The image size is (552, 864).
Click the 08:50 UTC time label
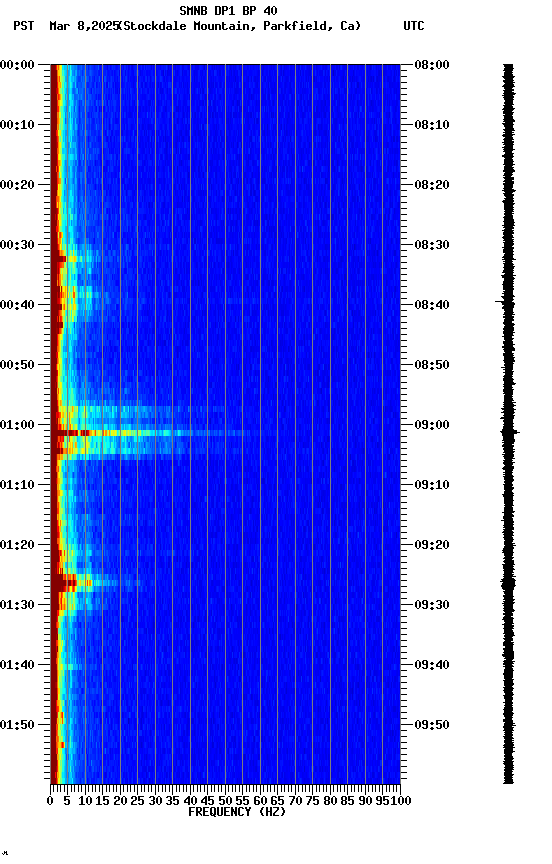[x=432, y=365]
